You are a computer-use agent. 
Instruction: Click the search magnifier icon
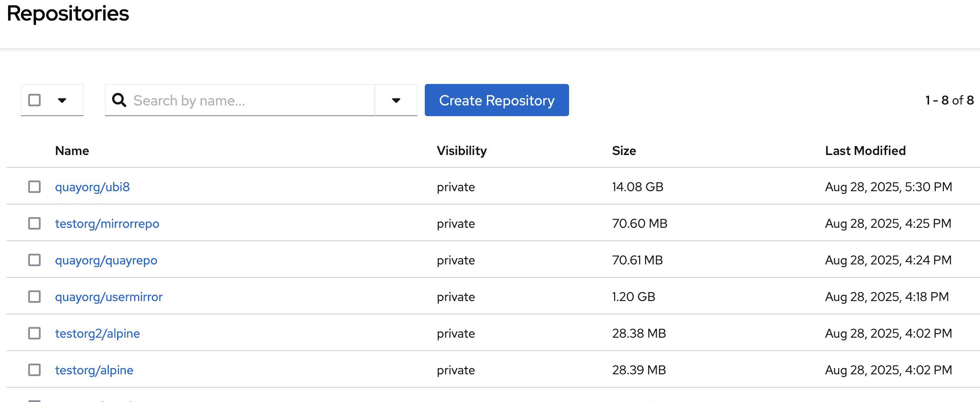119,100
